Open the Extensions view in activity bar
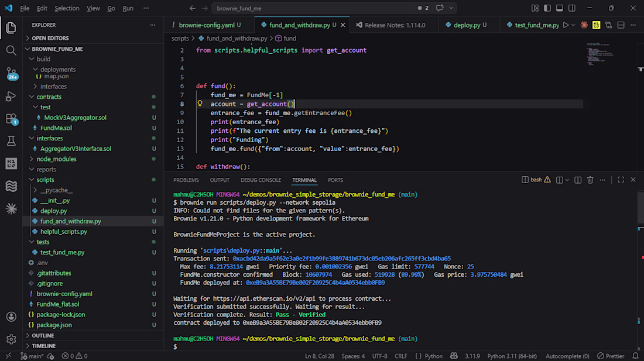Viewport: 644px width, 361px height. [x=11, y=119]
